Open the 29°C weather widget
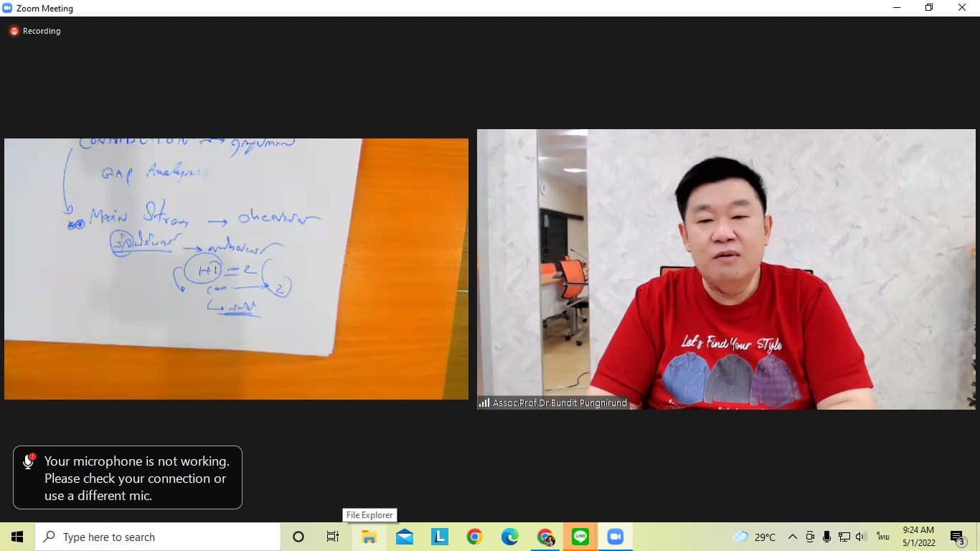980x551 pixels. (x=755, y=537)
